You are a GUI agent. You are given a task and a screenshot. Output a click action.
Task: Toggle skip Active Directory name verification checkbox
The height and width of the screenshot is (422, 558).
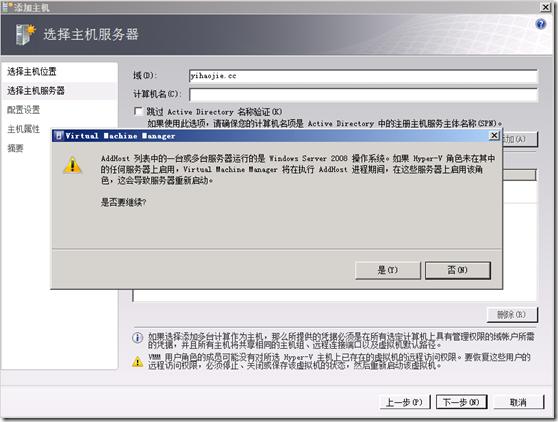click(138, 112)
